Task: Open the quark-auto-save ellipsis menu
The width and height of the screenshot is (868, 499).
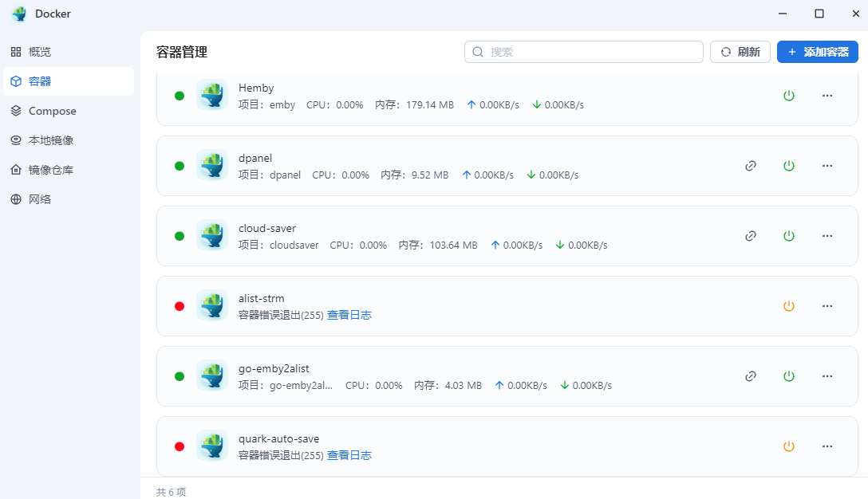Action: [x=827, y=446]
